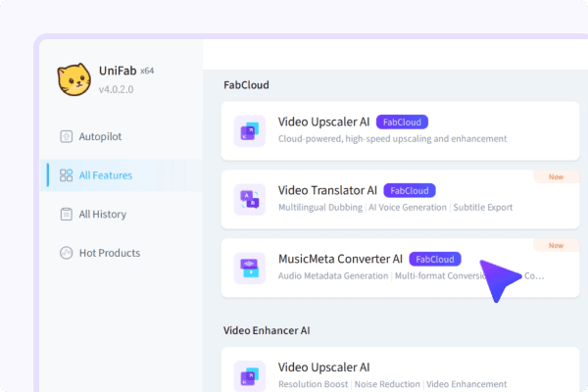Open the Video Translator AI card
This screenshot has height=392, width=588.
[x=400, y=200]
